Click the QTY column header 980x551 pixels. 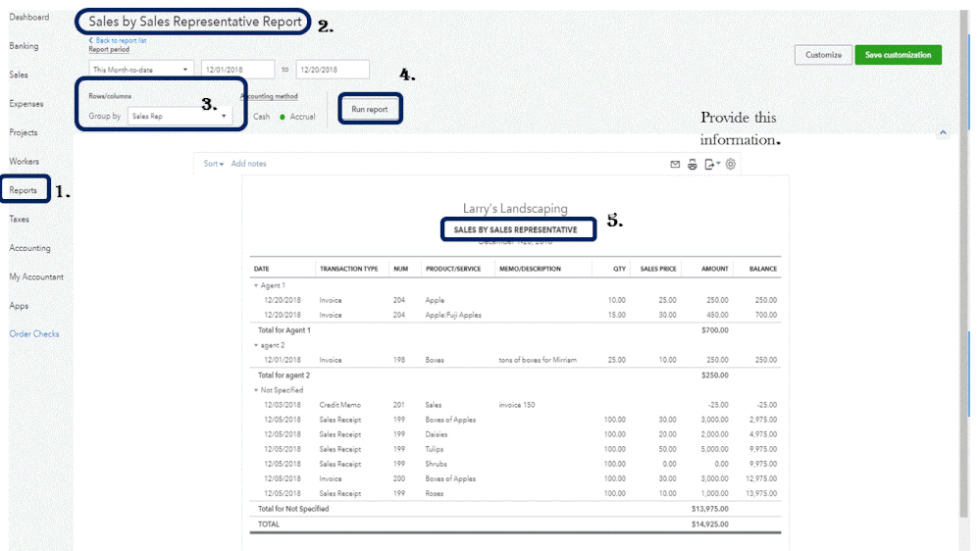(x=619, y=269)
